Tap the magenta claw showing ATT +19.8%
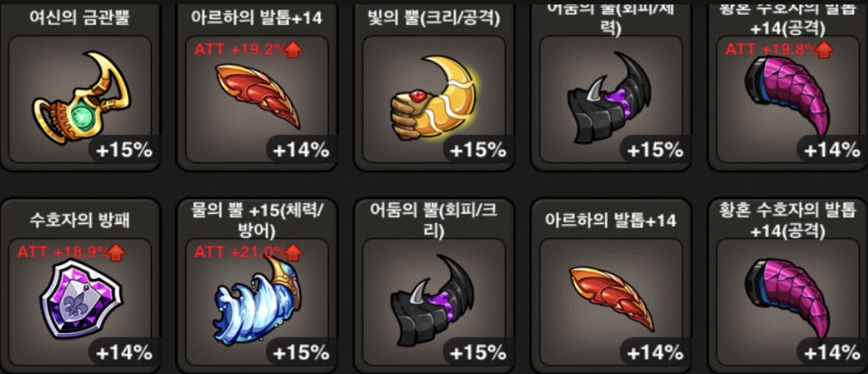 point(790,97)
